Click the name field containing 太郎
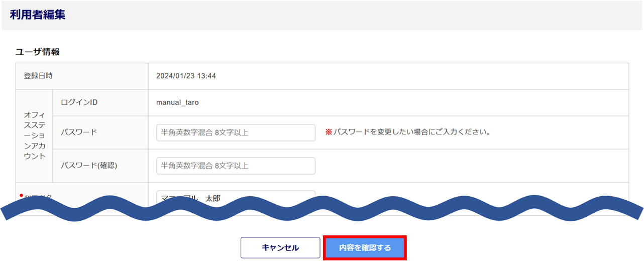644x279 pixels. [x=236, y=197]
